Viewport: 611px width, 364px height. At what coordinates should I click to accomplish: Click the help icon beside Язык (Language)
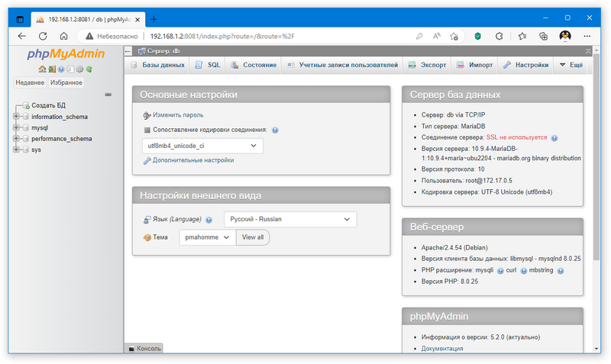point(209,220)
